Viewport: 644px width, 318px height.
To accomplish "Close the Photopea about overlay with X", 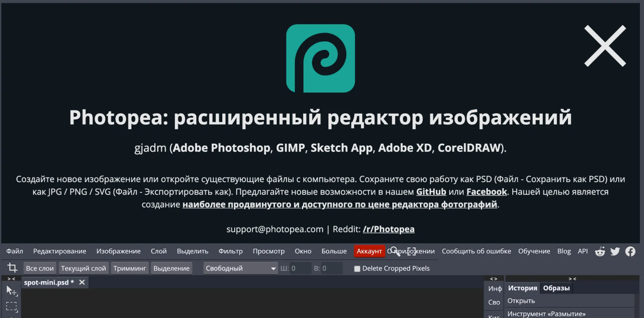I will tap(605, 46).
